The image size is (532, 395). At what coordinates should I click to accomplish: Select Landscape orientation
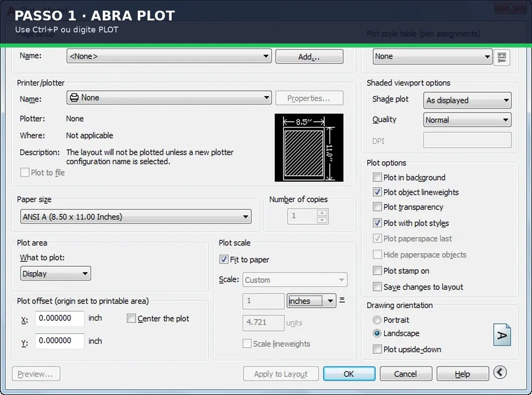pyautogui.click(x=377, y=333)
